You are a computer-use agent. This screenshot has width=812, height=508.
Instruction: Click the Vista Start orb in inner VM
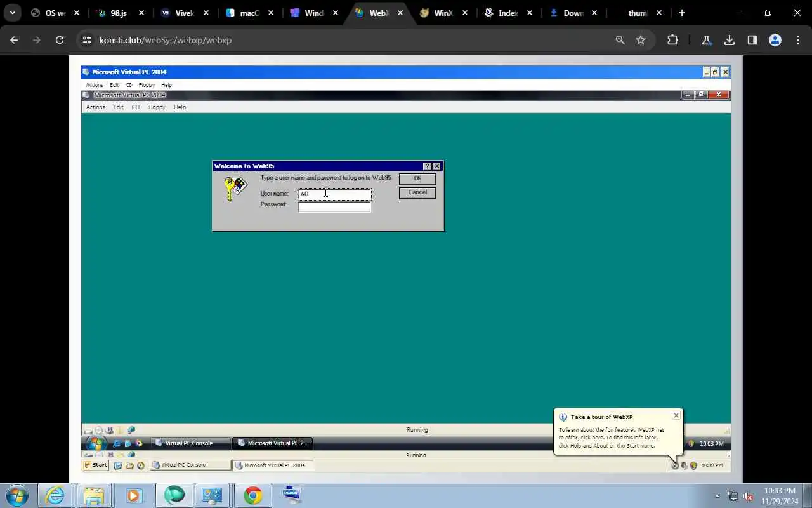(x=96, y=443)
